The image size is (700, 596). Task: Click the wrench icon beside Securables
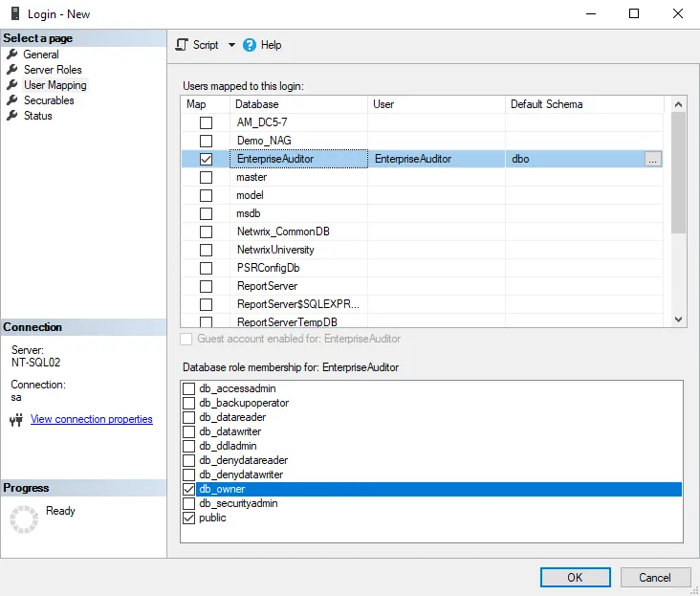click(12, 100)
